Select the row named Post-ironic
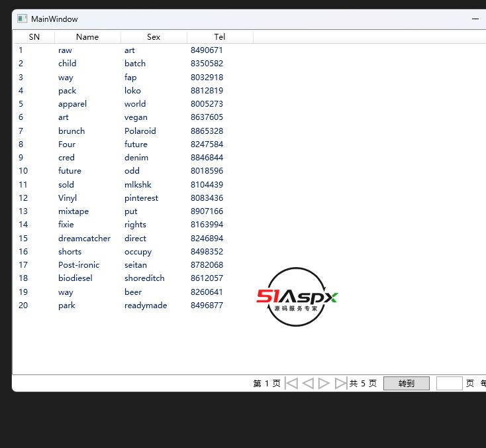Screen dimensions: 486x448 [79, 264]
